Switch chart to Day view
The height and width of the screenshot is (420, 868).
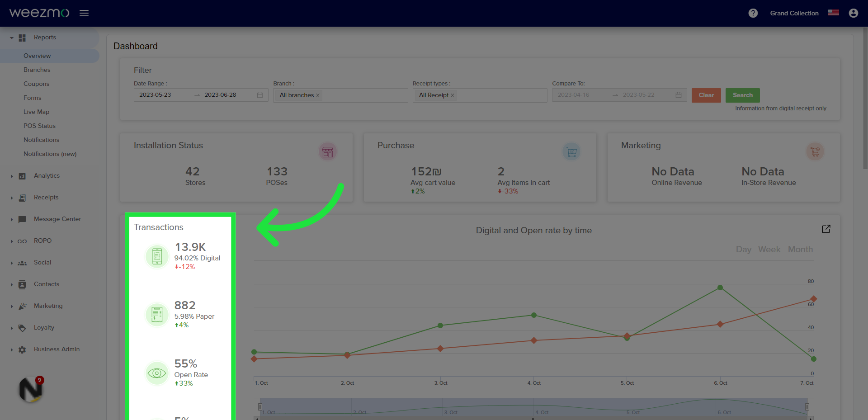[x=743, y=250]
